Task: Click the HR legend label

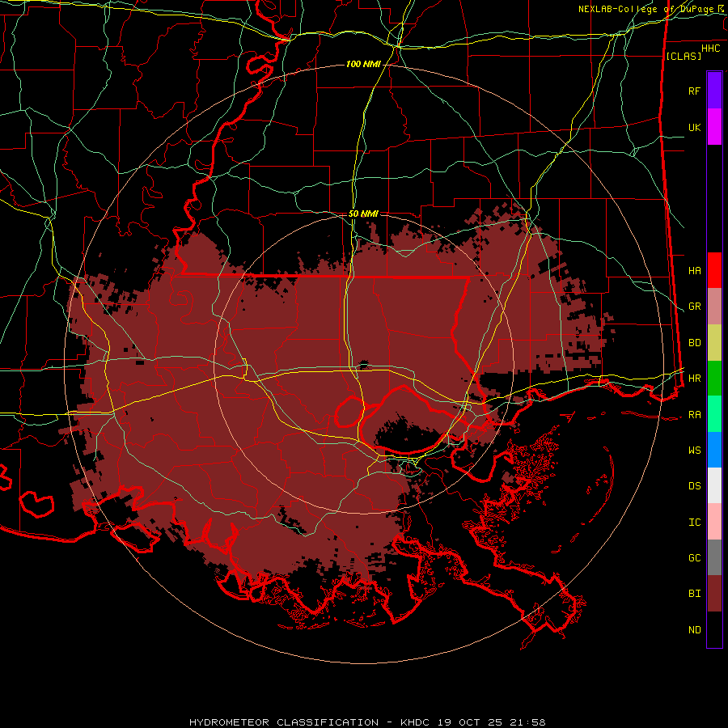Action: [x=694, y=379]
